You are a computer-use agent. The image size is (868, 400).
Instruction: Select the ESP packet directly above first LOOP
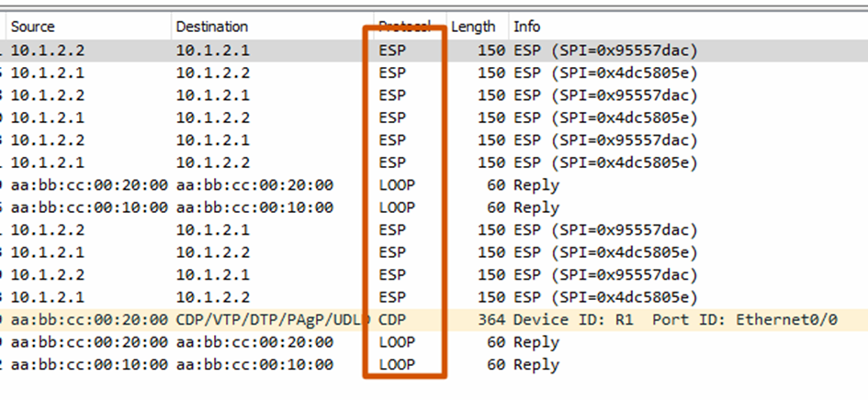276,162
